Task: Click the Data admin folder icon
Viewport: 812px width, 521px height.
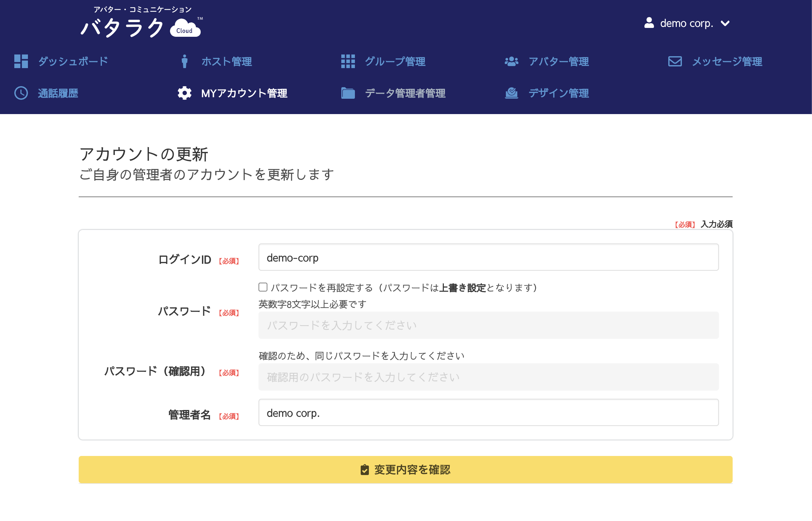Action: point(348,93)
